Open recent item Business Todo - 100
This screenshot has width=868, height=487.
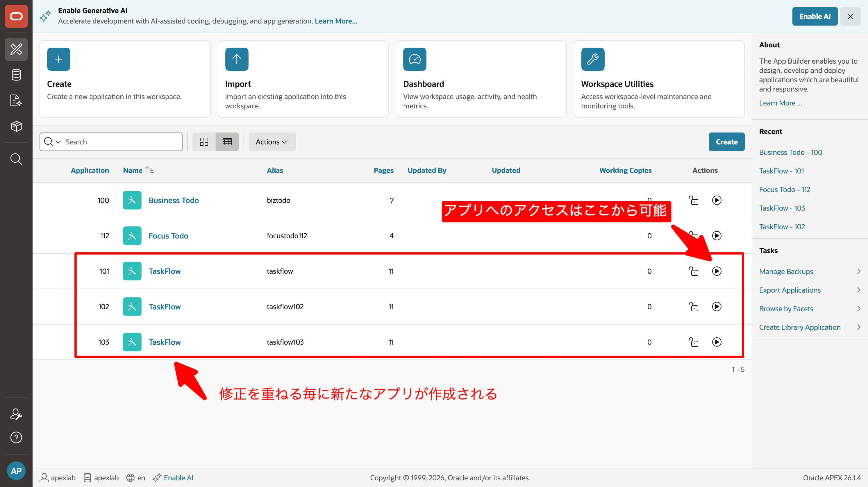790,152
